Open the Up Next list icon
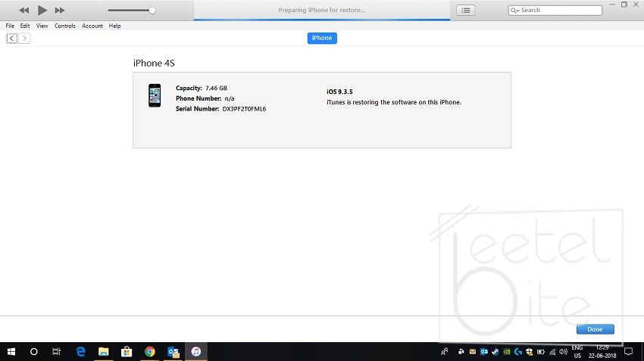The width and height of the screenshot is (644, 361). (465, 10)
